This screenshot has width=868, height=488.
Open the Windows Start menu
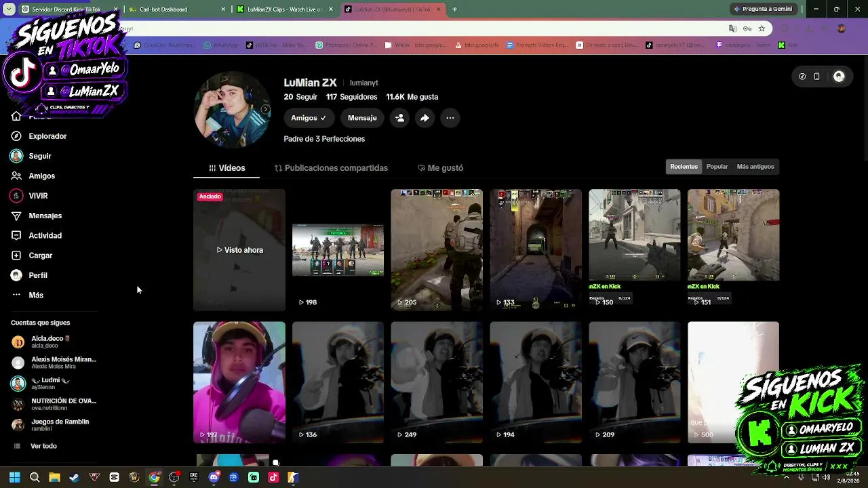click(x=14, y=477)
